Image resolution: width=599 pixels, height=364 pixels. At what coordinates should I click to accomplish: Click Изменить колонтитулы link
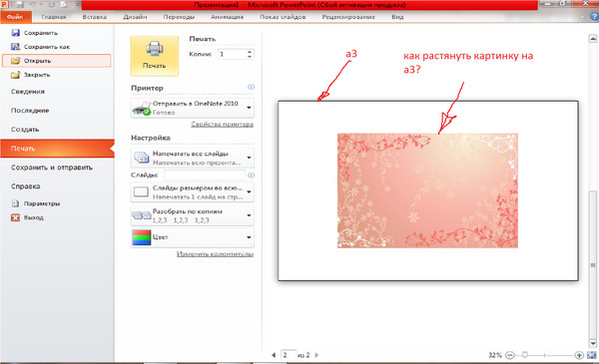215,254
